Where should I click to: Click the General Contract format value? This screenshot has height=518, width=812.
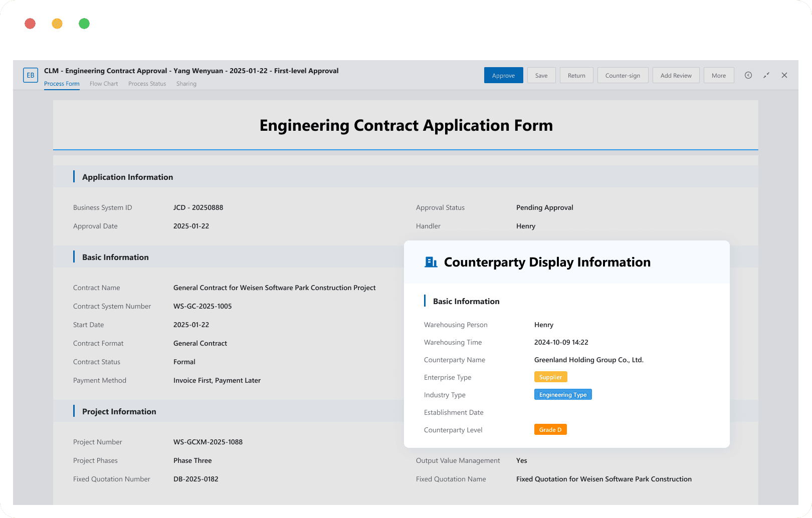point(200,343)
